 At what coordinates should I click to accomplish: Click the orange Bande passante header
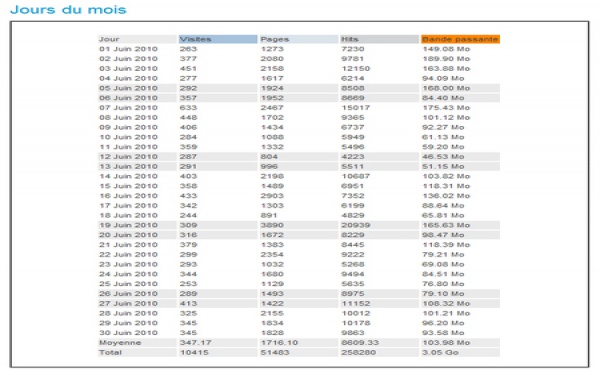[460, 39]
